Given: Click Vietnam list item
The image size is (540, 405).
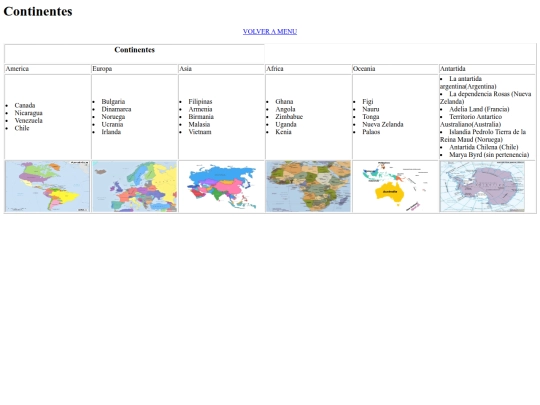Looking at the screenshot, I should 200,132.
